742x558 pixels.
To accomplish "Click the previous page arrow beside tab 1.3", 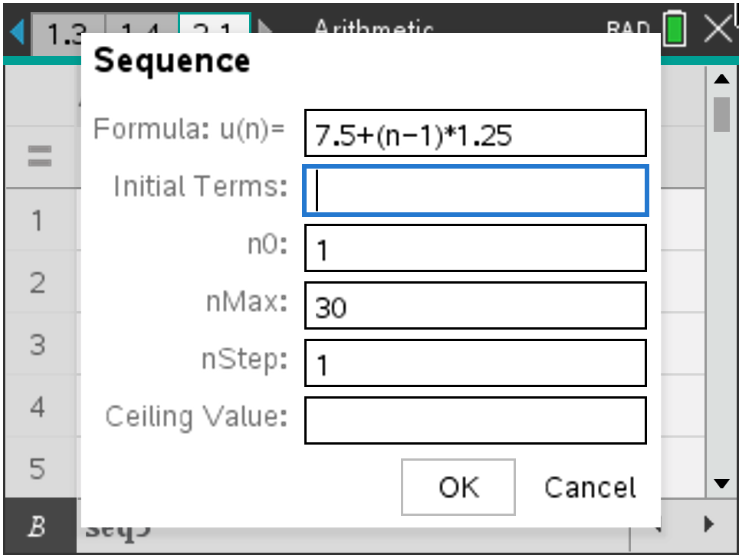I will point(17,33).
